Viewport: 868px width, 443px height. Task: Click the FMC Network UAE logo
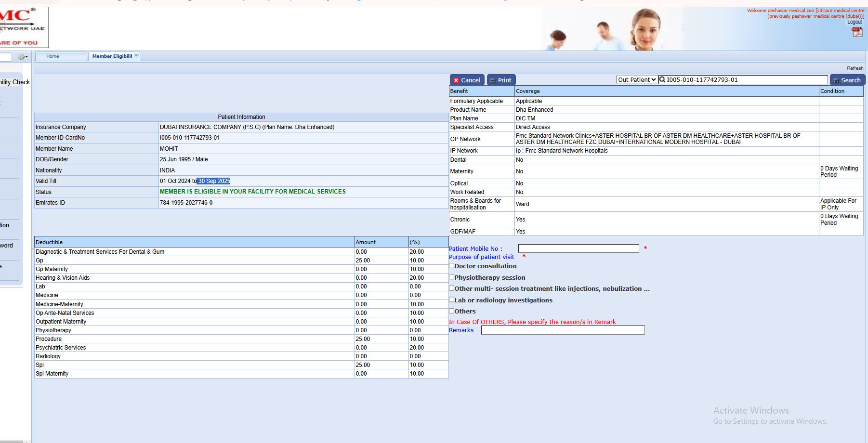[22, 27]
